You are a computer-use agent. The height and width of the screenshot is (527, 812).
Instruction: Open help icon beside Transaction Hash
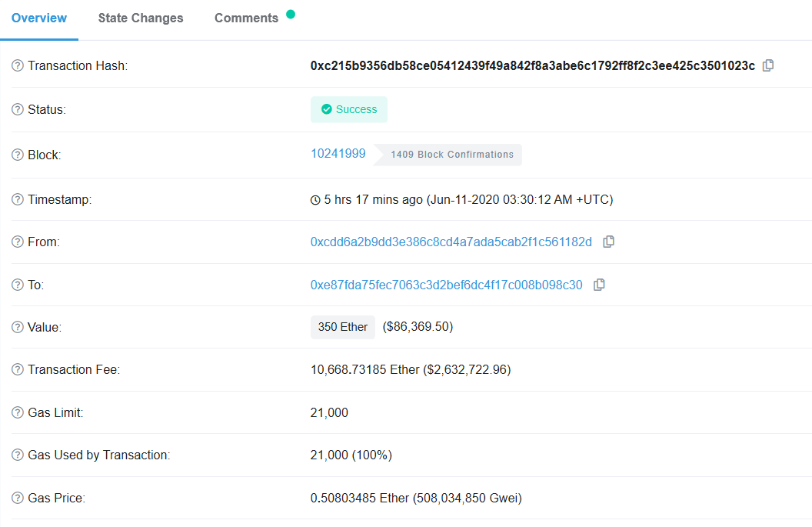click(18, 66)
